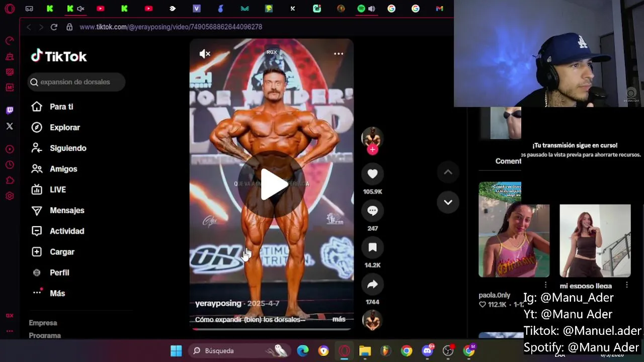
Task: Open FL Studio from the taskbar
Action: point(385,350)
